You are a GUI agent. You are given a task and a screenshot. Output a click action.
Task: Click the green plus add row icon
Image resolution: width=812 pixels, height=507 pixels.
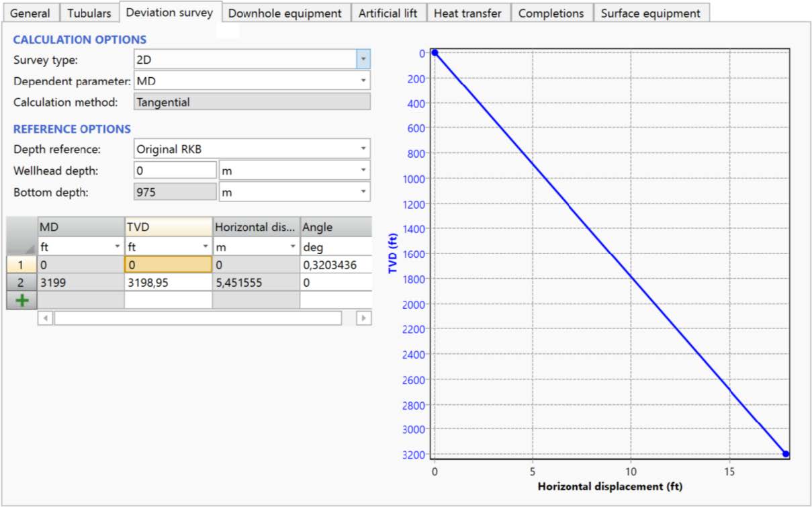(22, 300)
